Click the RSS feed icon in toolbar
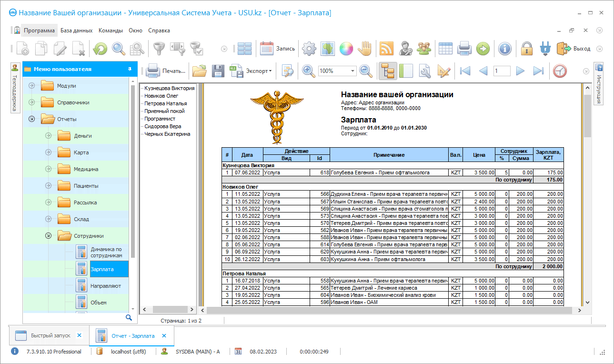Viewport: 614px width, 364px height. coord(386,48)
